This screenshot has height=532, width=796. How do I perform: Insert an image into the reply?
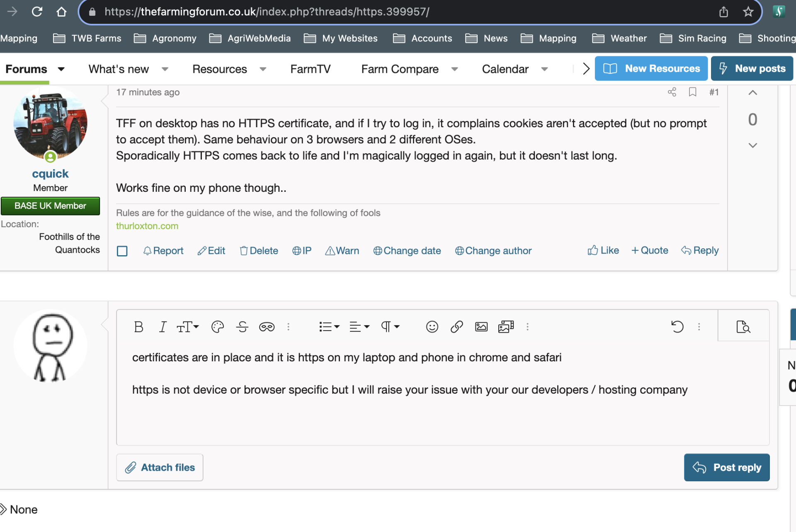pos(481,327)
